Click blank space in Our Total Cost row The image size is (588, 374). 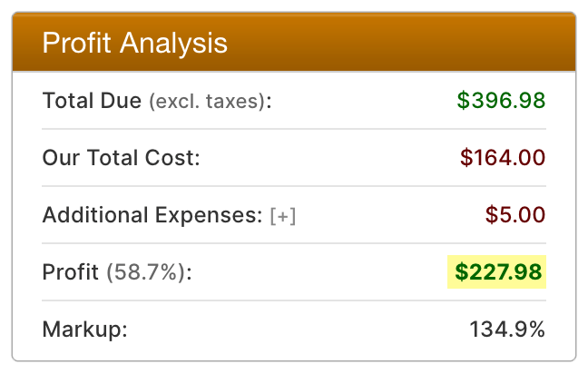click(327, 158)
